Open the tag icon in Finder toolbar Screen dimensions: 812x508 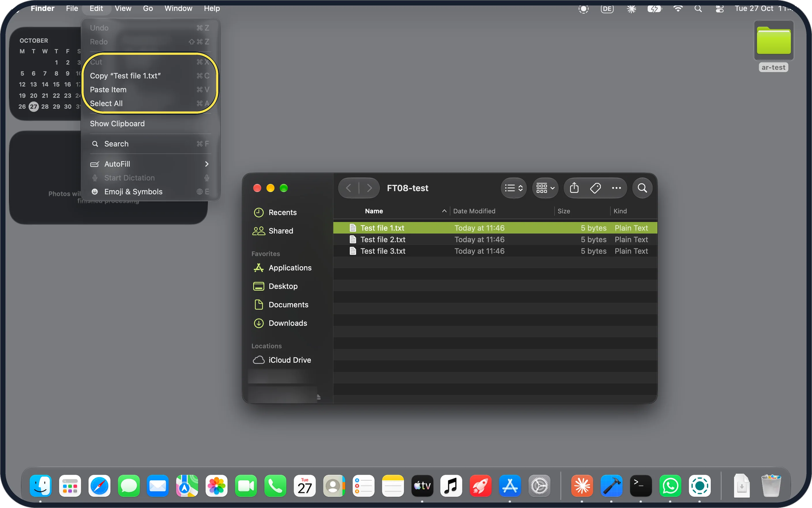click(595, 188)
